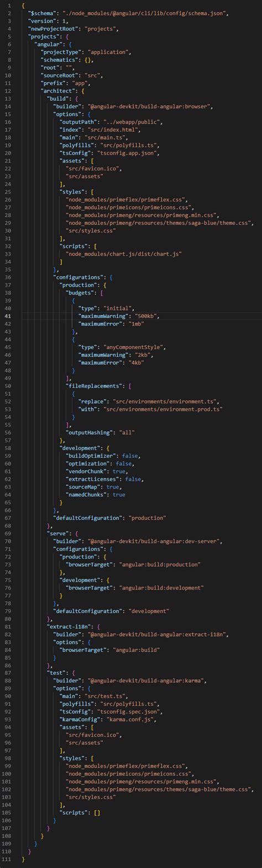Select the "src/environments/environment.ts" value

[164, 401]
